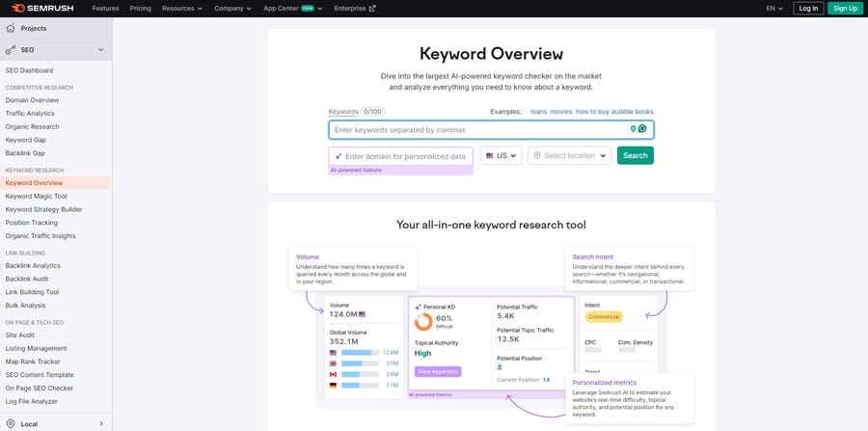Open the Enterprise menu link
The width and height of the screenshot is (868, 431).
pos(355,9)
